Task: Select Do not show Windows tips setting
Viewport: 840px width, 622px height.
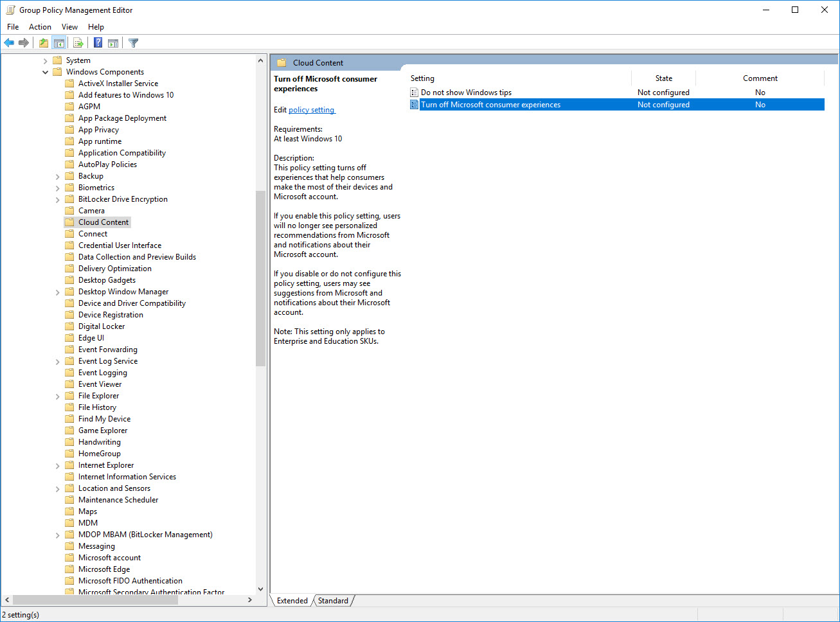Action: [466, 93]
